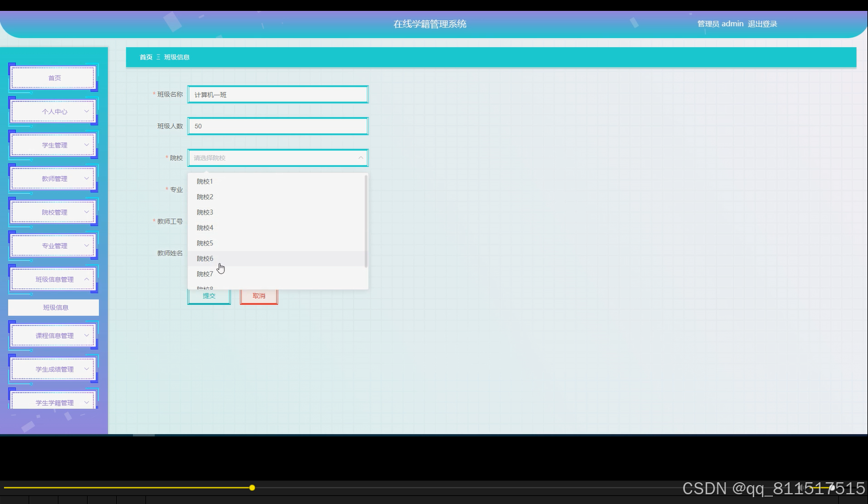
Task: Select 院校2 from the dropdown list
Action: 278,197
